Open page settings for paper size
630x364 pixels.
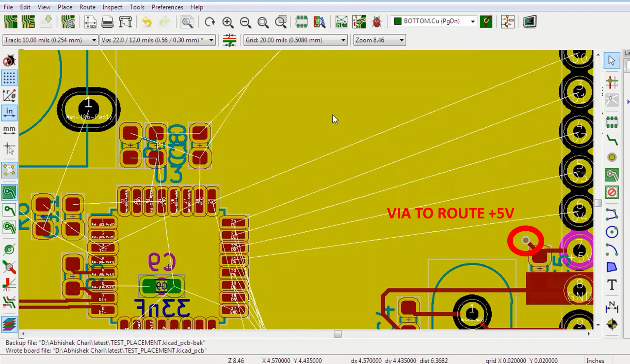tap(90, 22)
